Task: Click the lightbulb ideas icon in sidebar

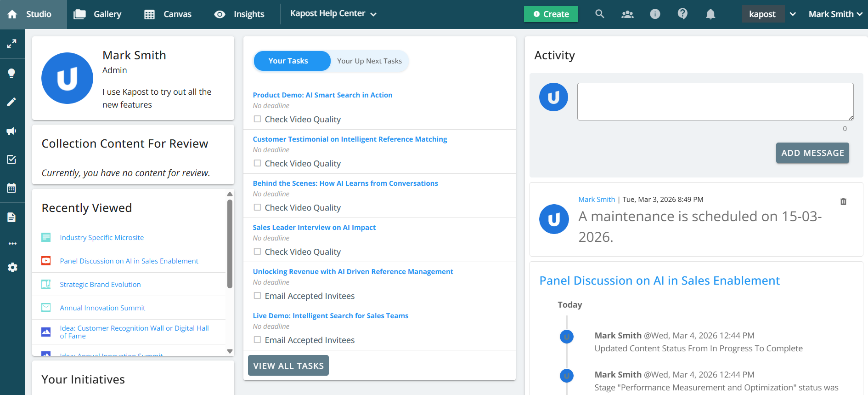Action: [x=12, y=73]
